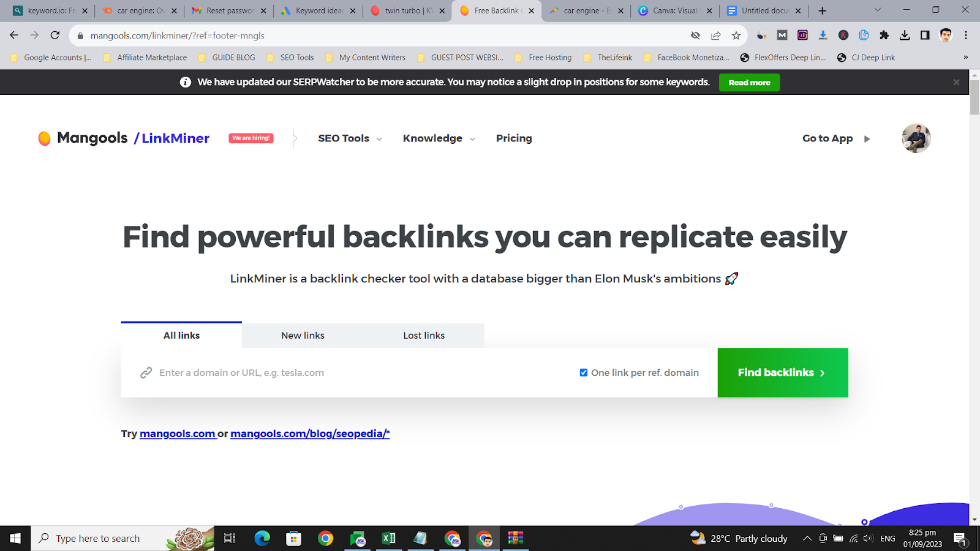Open the Chrome profile avatar in toolbar
This screenshot has width=980, height=551.
tap(946, 36)
